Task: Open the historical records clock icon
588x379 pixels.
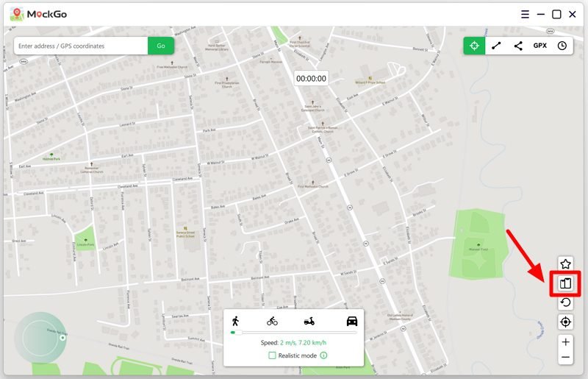Action: point(562,46)
